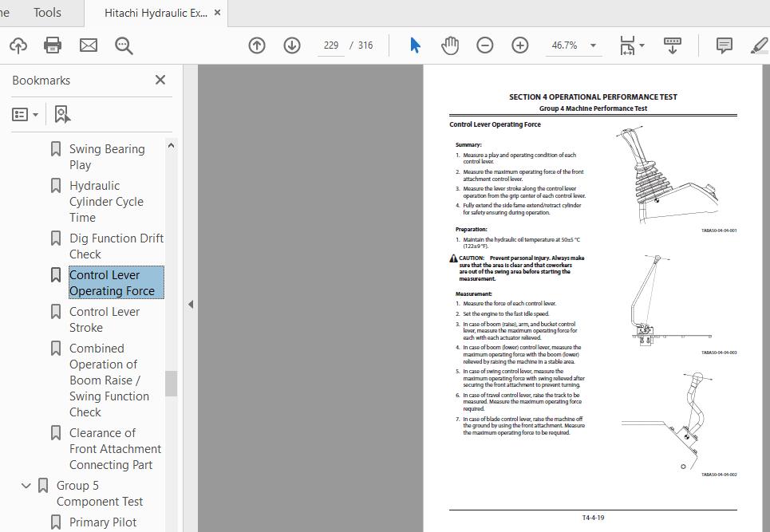Select the highlight text pen tool

(760, 45)
